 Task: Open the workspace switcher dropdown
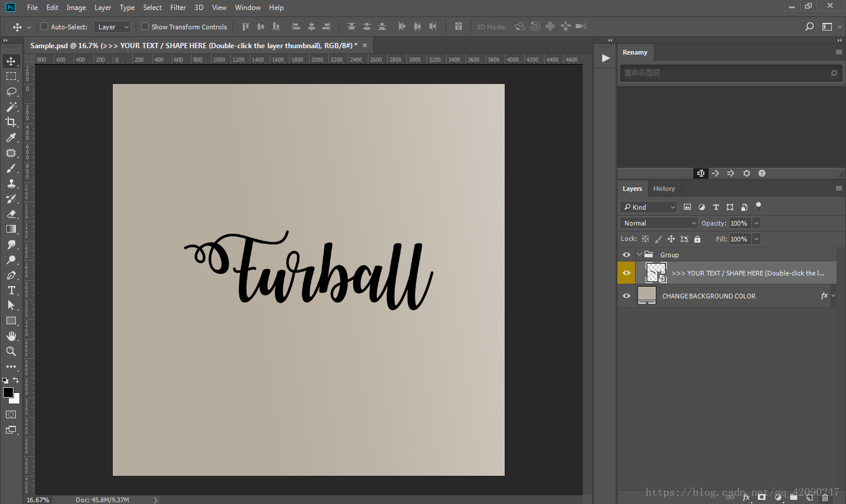tap(831, 26)
